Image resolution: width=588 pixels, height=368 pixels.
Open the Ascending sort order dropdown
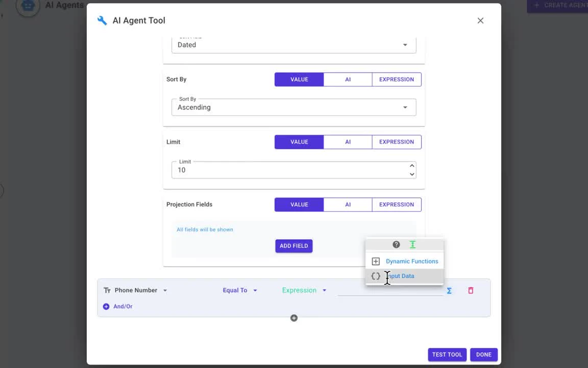click(293, 107)
